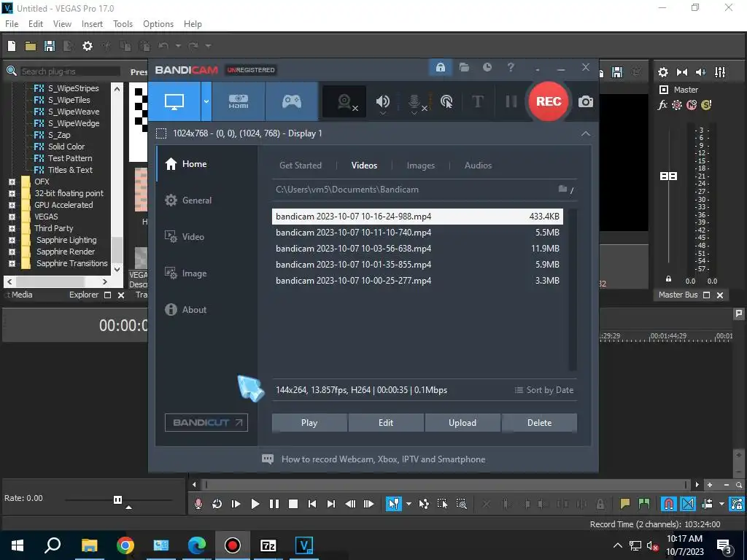
Task: Select HDMI device recording mode
Action: click(239, 101)
